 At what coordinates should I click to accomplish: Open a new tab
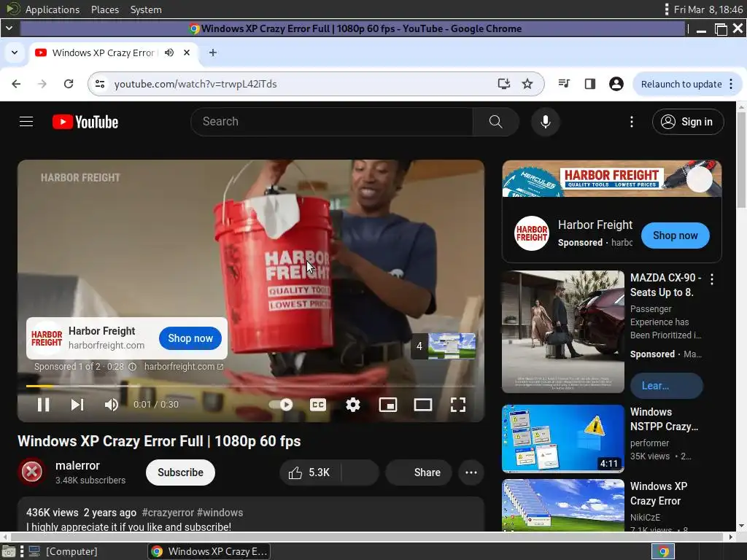[x=213, y=52]
